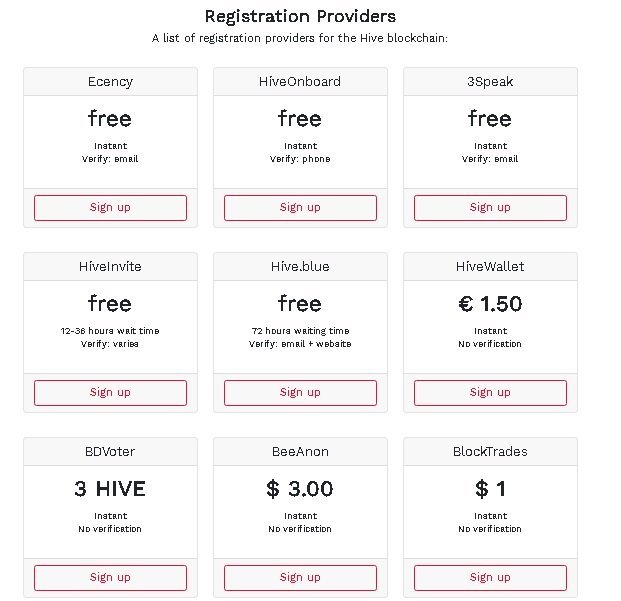The width and height of the screenshot is (621, 601).
Task: Click the HiveOnboard card title
Action: 300,82
